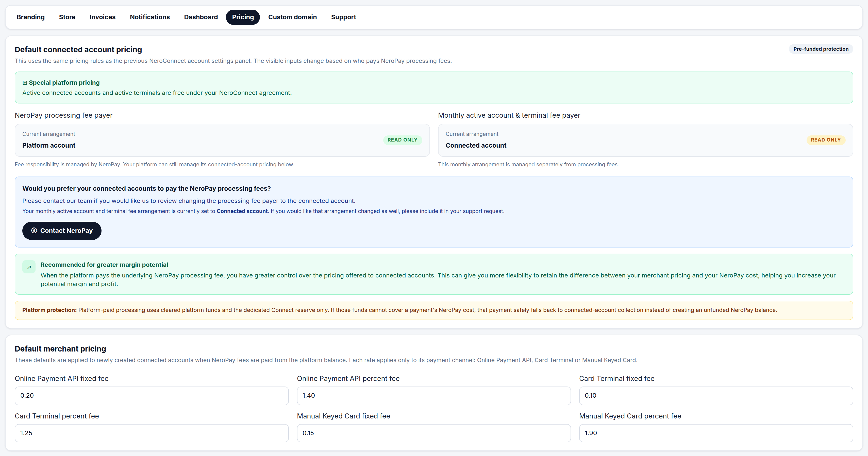The width and height of the screenshot is (868, 456).
Task: Click the 'Platform protection:' bold text
Action: coord(49,310)
